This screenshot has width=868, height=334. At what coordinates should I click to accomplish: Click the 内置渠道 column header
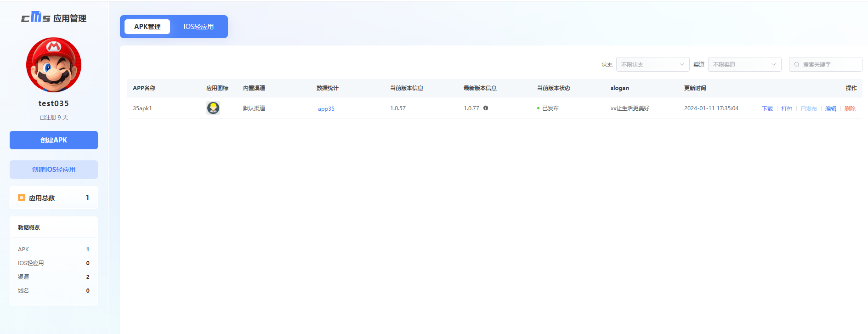click(x=254, y=88)
